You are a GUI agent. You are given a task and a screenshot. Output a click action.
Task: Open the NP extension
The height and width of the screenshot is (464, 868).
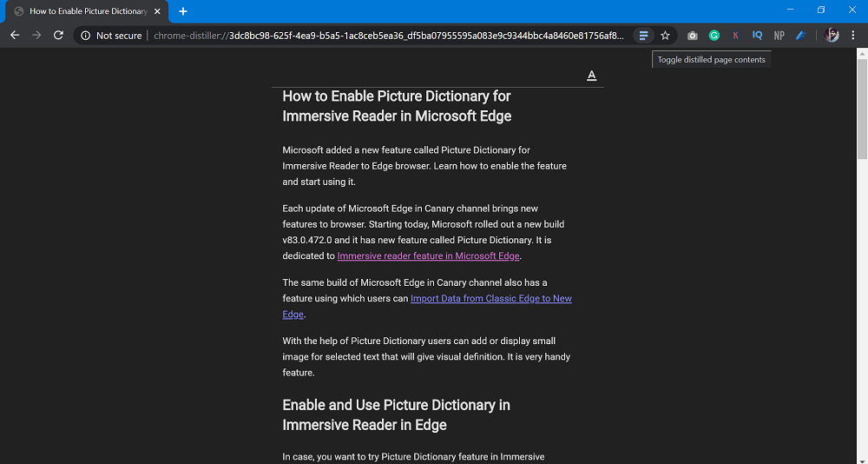[x=779, y=36]
